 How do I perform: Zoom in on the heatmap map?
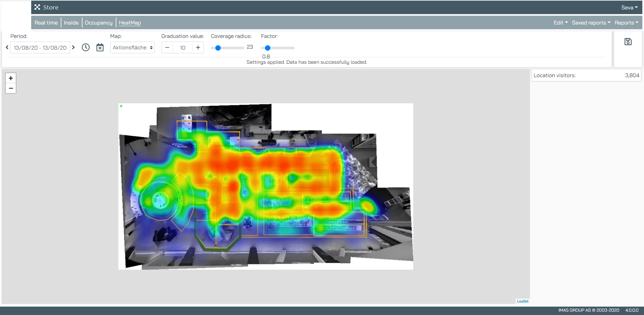11,78
